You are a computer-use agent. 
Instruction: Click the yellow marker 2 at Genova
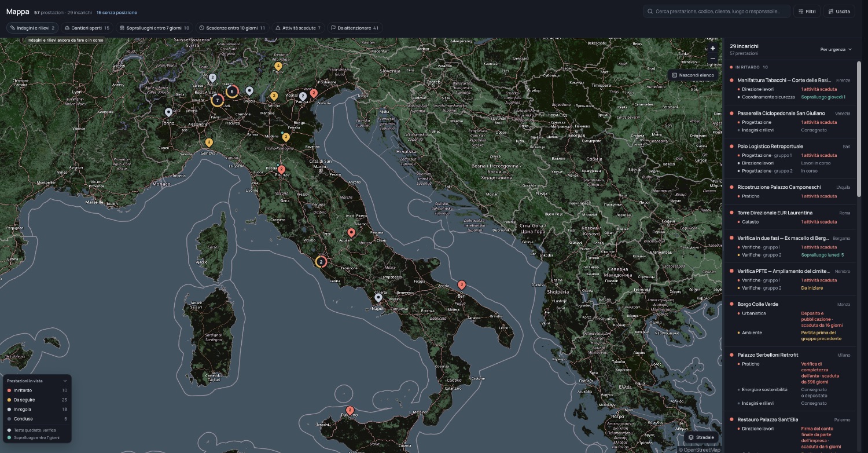[209, 143]
